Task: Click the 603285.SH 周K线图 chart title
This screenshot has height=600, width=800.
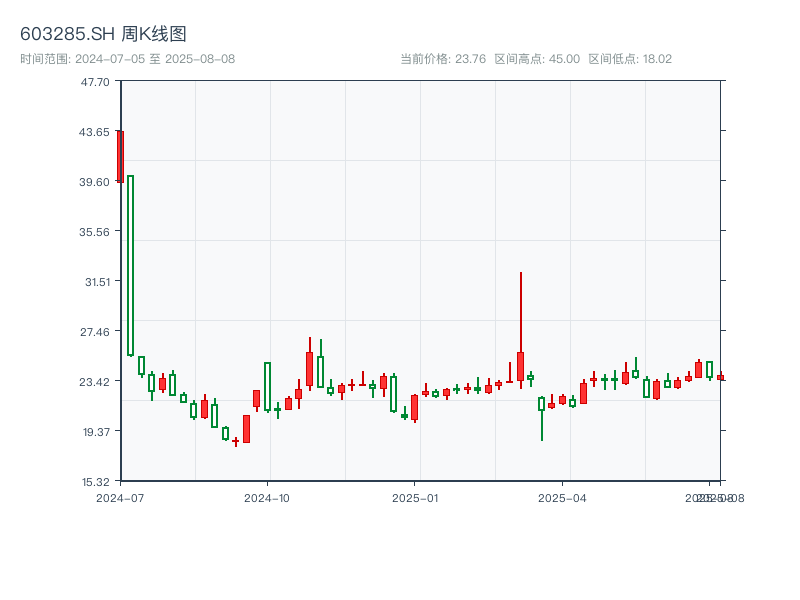Action: click(x=103, y=34)
